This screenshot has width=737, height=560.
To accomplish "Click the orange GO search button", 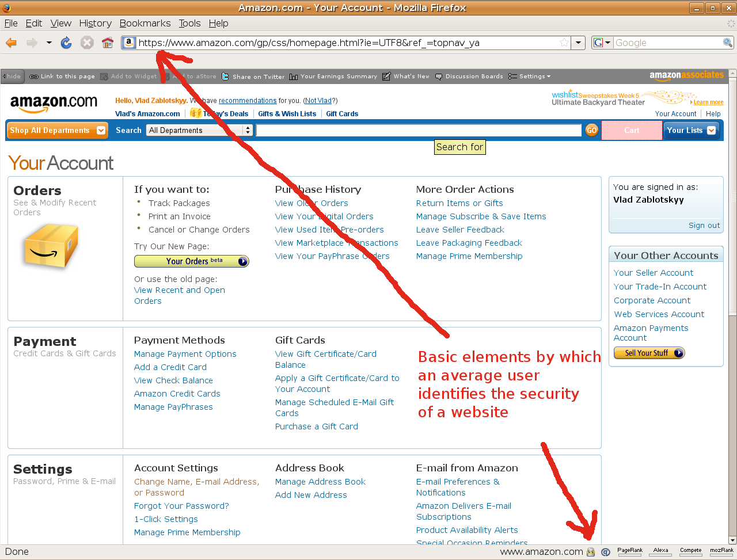I will [x=591, y=131].
